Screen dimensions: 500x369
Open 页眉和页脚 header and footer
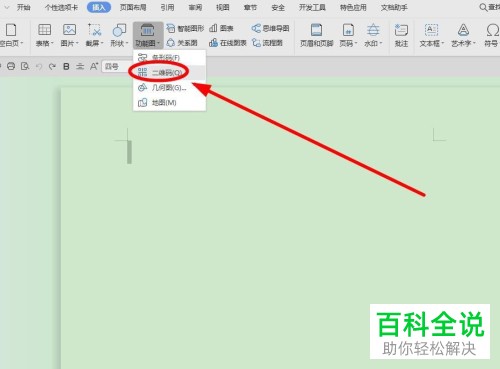[317, 35]
